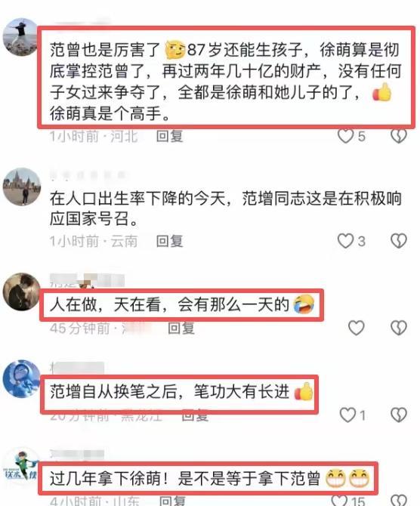Dislike the Yunnan comment via broken heart

coord(399,241)
